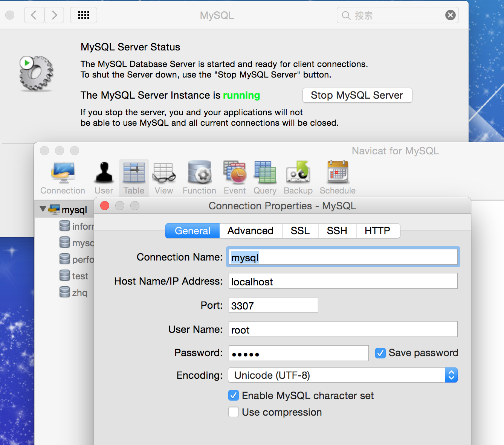This screenshot has height=445, width=504.
Task: Click the Port field showing 3307
Action: pyautogui.click(x=273, y=305)
